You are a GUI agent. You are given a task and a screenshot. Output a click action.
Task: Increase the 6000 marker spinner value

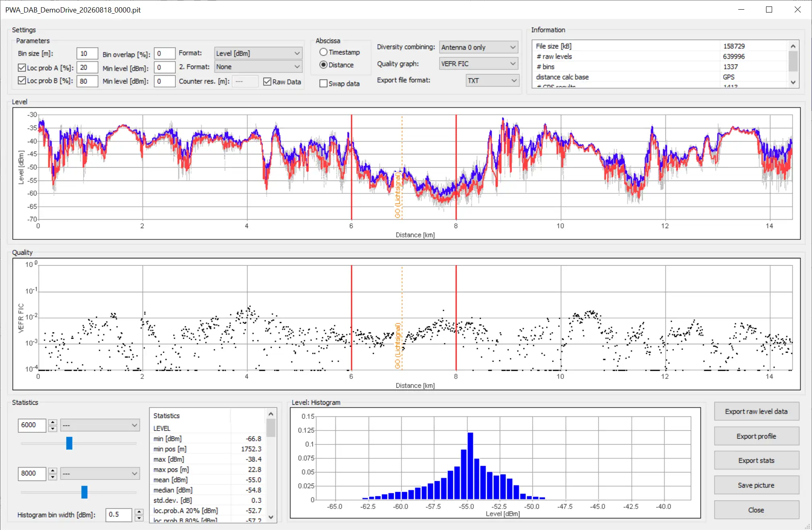52,422
